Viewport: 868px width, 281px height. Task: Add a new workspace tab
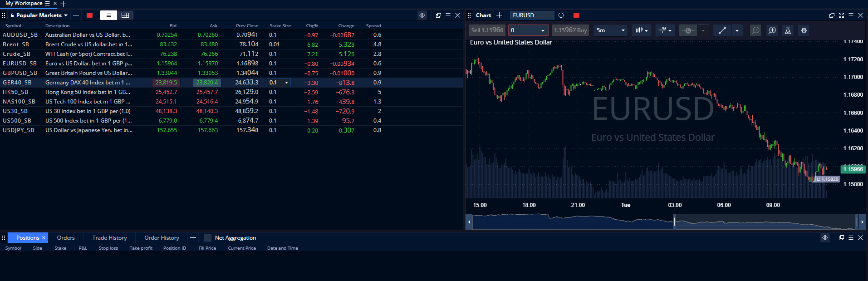[x=64, y=4]
